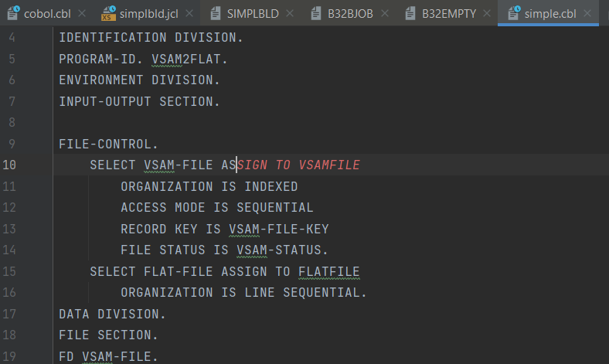Click the FLATFILE identifier on line 15

point(329,271)
